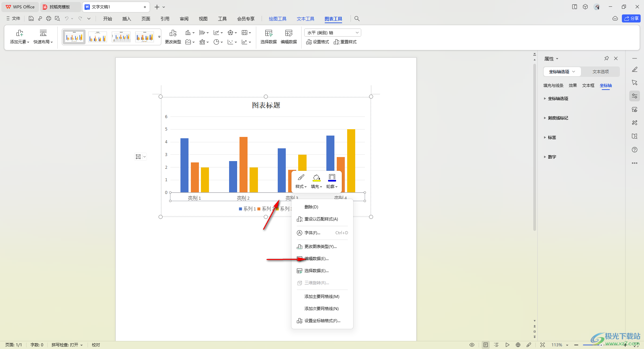The image size is (644, 349).
Task: Choose Format Axis (设置坐标轴格式) menu item
Action: point(322,321)
